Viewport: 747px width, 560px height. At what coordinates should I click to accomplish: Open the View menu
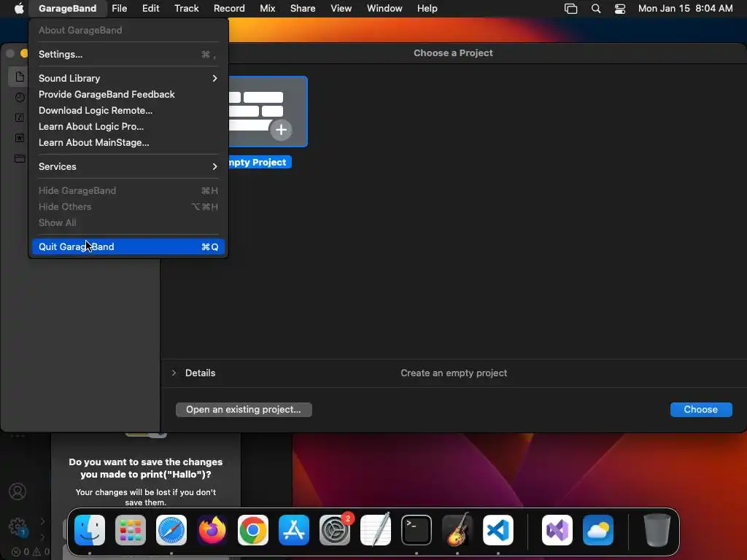[x=341, y=9]
